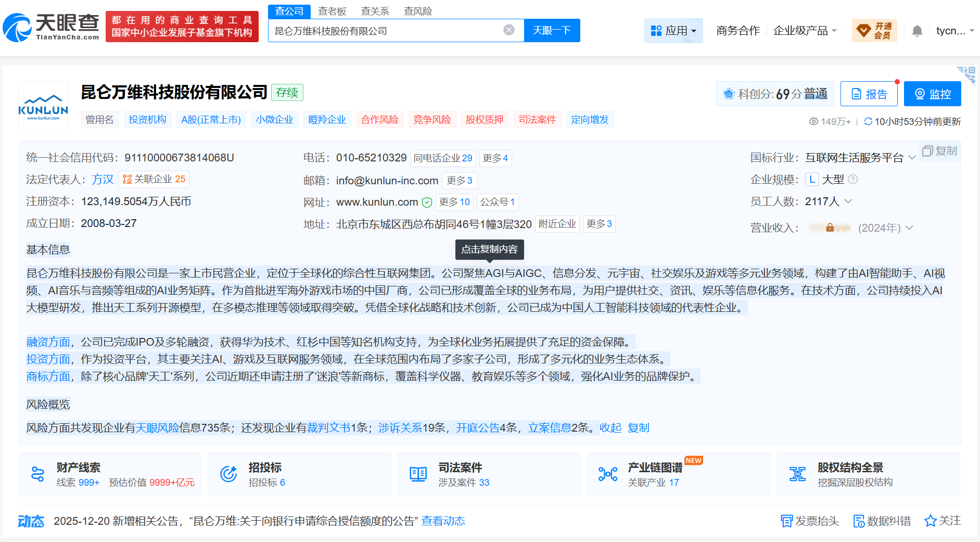Click the 曾用名 tag
Viewport: 980px width, 542px height.
coord(99,120)
